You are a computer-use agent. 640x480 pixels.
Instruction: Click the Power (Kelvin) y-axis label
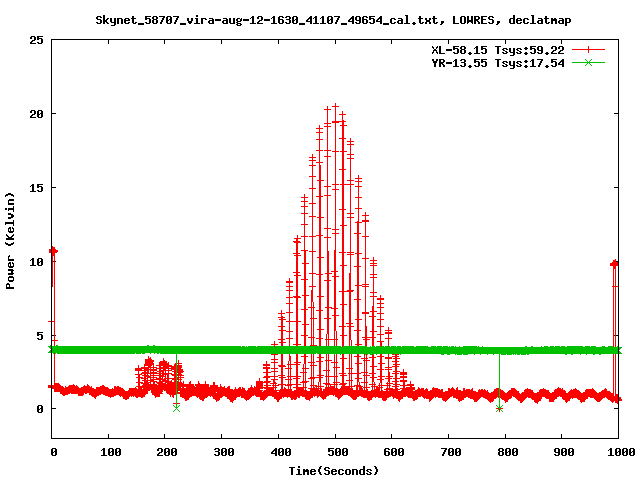[10, 241]
